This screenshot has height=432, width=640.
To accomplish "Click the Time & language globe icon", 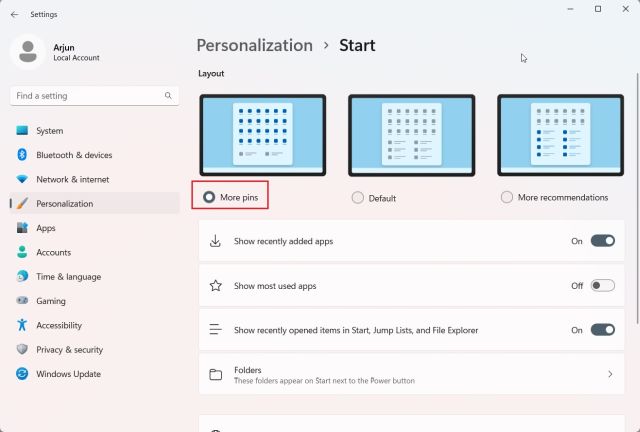I will [x=22, y=276].
